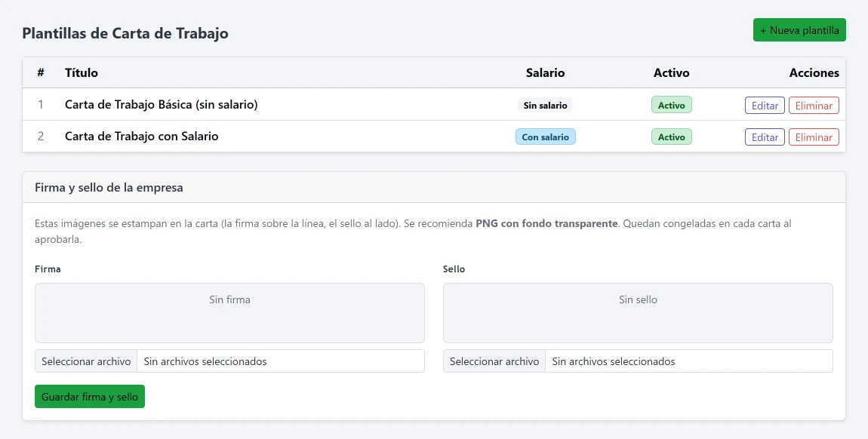Click the Activo column header
This screenshot has height=439, width=868.
tap(672, 72)
